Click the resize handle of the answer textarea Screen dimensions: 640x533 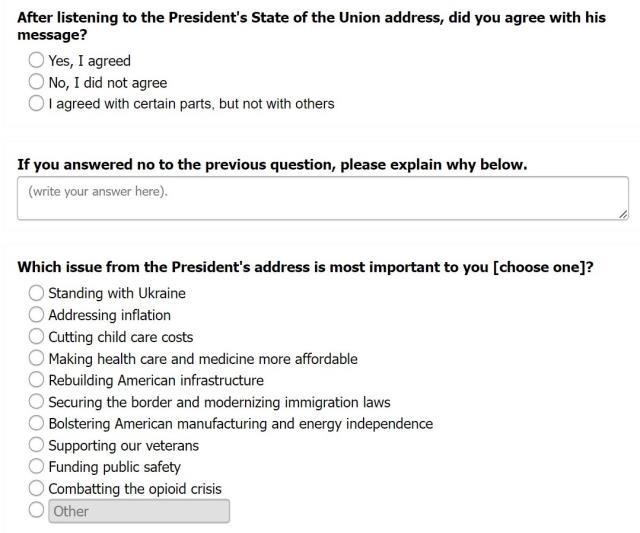(x=623, y=214)
